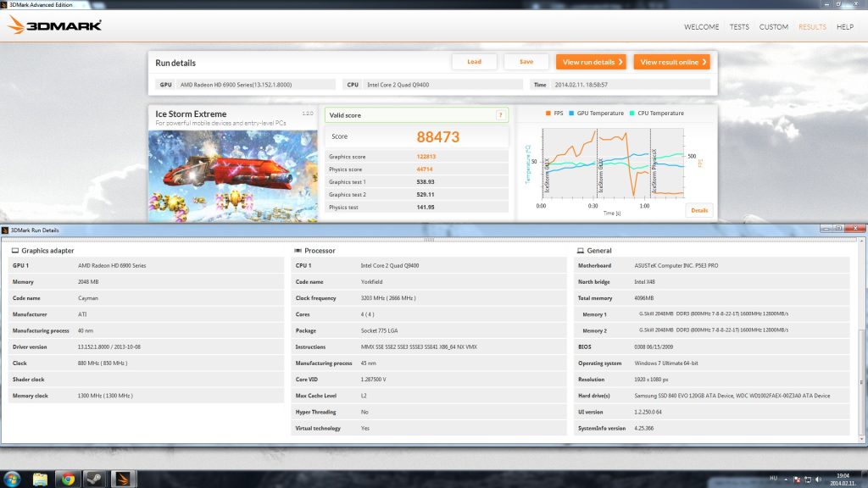Click the valid score question mark icon
Screen dimensions: 868x488
(x=500, y=115)
